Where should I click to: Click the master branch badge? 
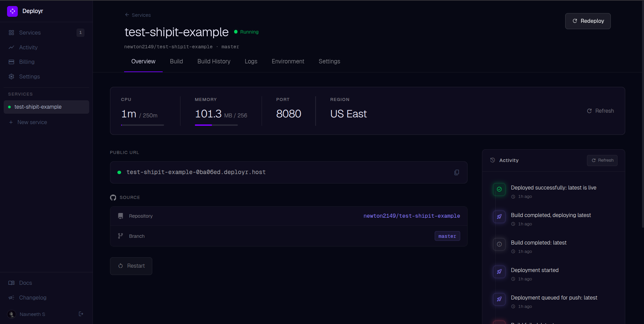447,236
